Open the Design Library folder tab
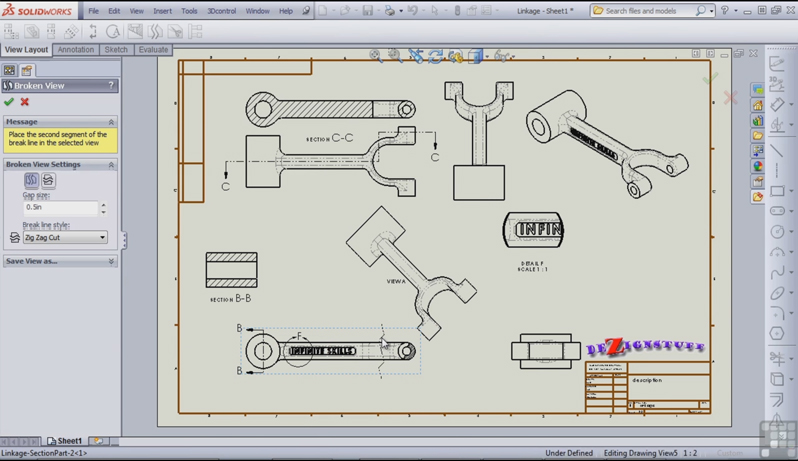Image resolution: width=798 pixels, height=461 pixels. pyautogui.click(x=758, y=136)
